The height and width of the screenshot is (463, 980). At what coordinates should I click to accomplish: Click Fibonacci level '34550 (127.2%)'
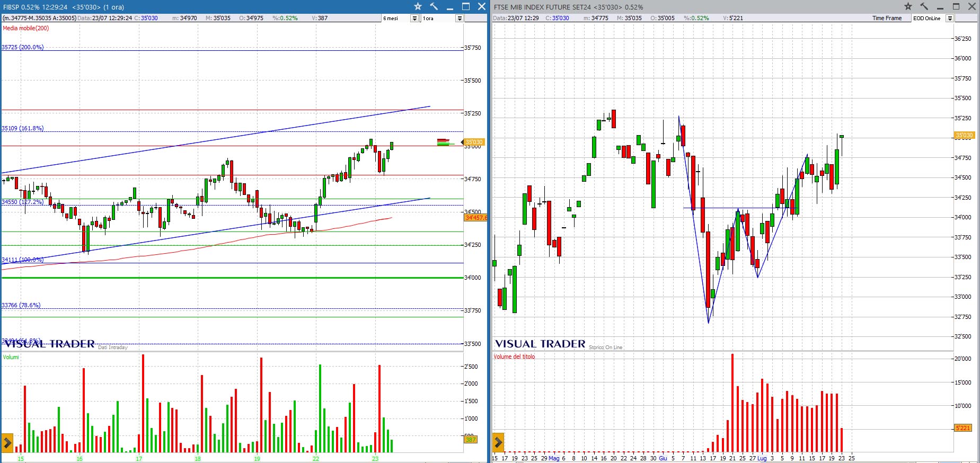click(x=22, y=202)
